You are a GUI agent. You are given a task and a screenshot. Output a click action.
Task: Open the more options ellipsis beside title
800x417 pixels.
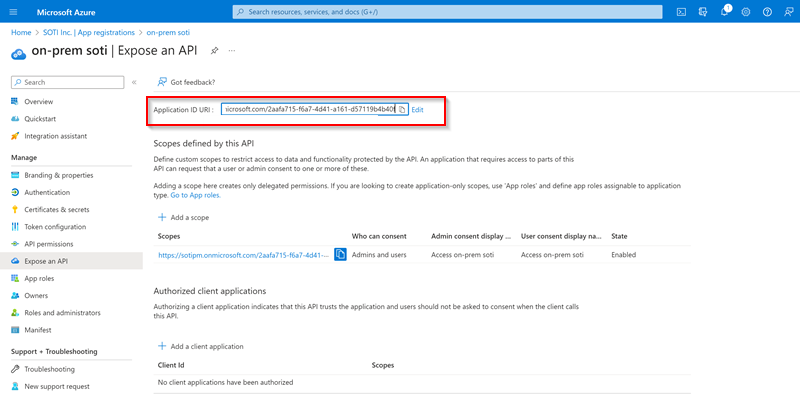[232, 51]
